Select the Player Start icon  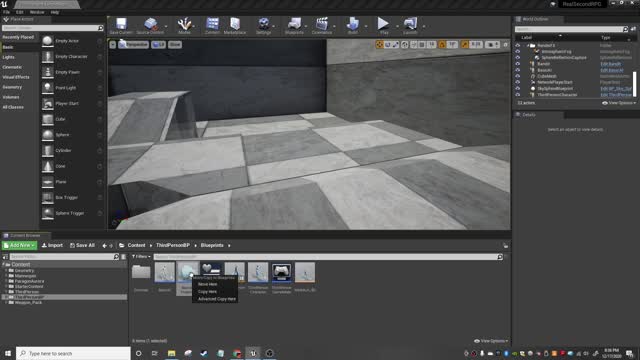point(48,104)
